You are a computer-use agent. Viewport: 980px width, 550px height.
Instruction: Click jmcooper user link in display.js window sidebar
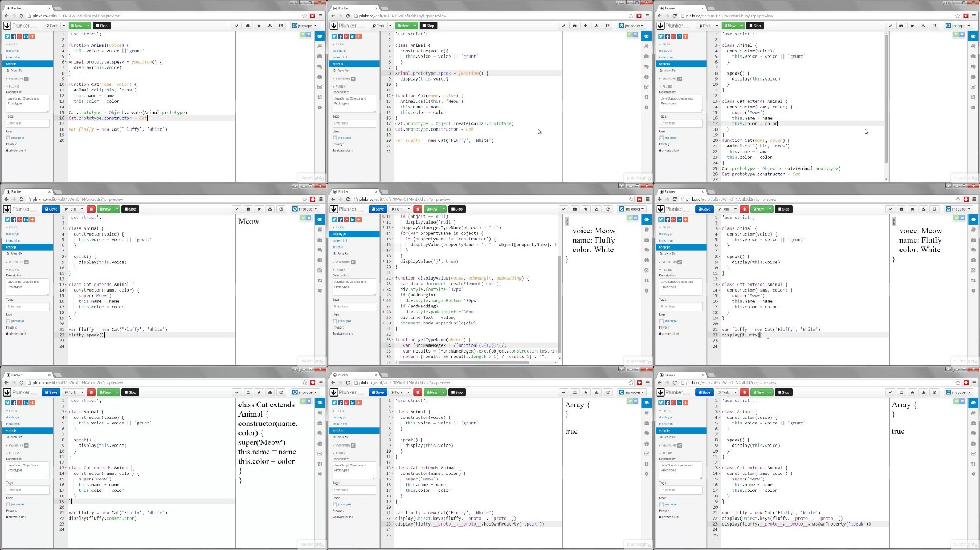[344, 321]
